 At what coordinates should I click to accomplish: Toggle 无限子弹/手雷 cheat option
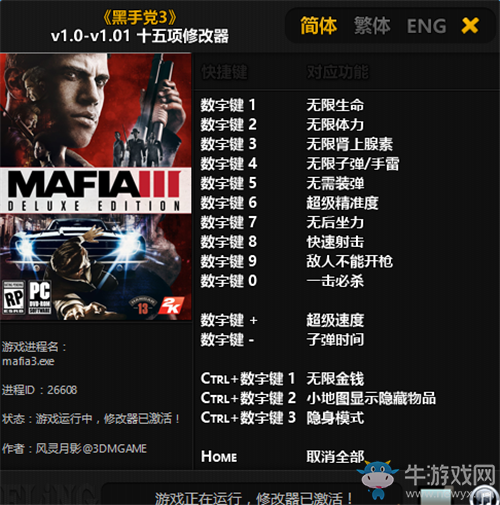pos(353,164)
